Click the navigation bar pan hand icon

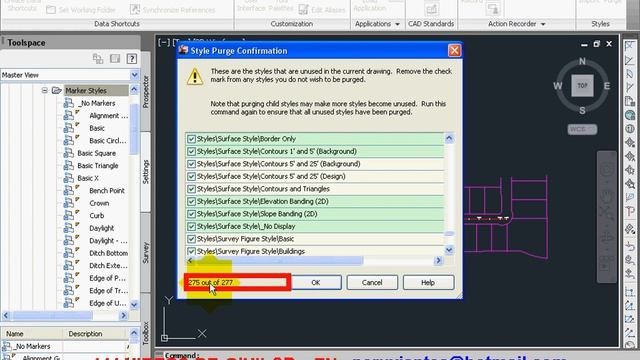(607, 196)
